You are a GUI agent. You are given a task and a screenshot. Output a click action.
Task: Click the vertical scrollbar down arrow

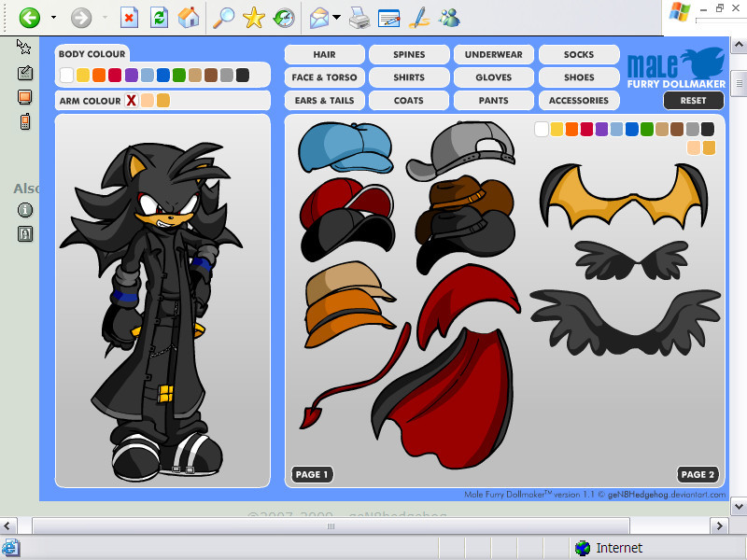[x=739, y=506]
